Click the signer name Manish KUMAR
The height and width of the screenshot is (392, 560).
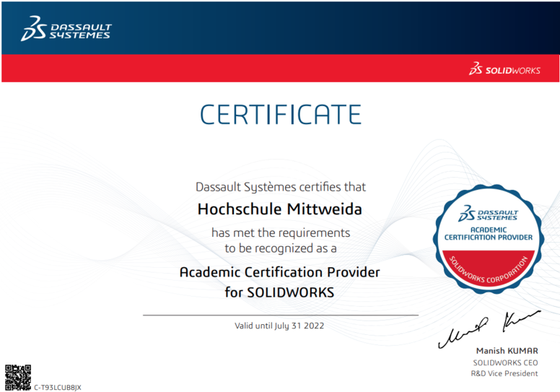coord(507,351)
